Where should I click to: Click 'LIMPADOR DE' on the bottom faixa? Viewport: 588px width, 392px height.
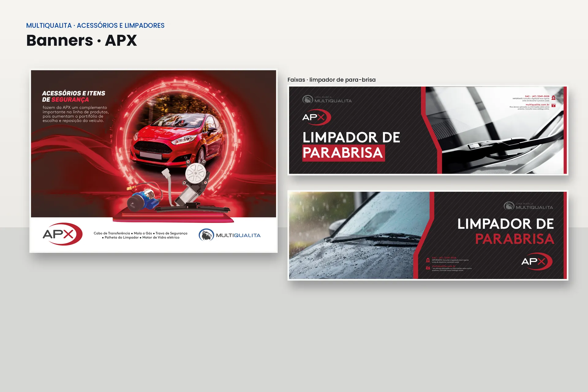(506, 224)
